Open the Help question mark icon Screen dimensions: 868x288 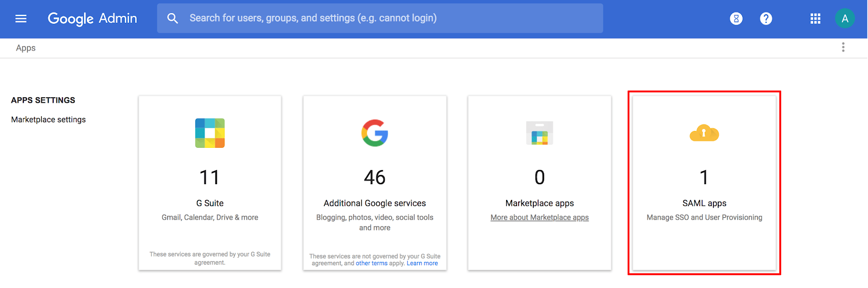[766, 18]
